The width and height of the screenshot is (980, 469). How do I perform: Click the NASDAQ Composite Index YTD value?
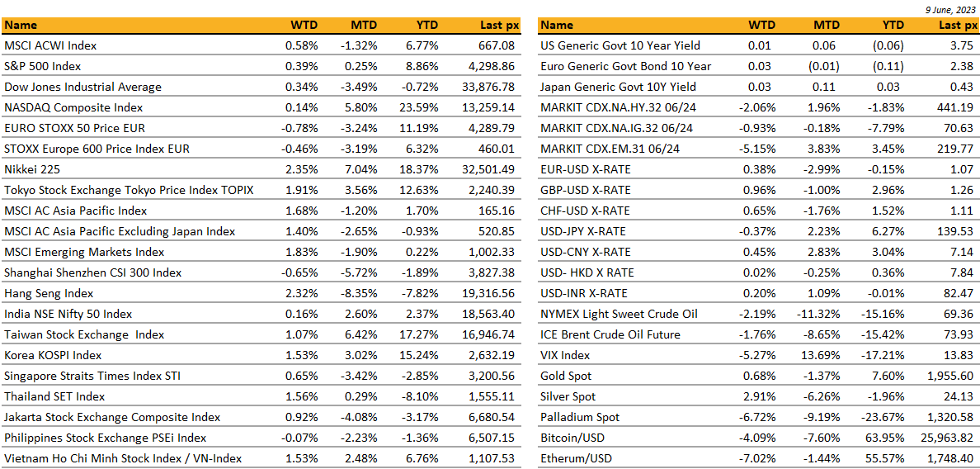coord(417,107)
